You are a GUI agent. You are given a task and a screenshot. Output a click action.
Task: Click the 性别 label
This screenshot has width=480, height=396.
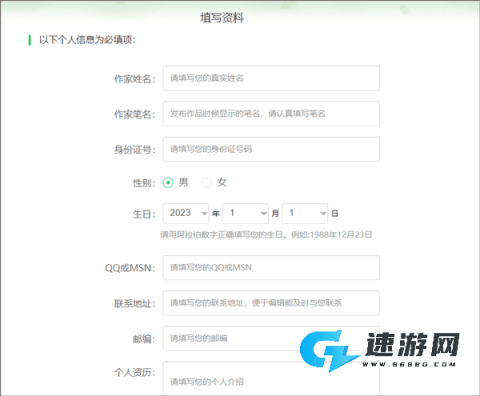pyautogui.click(x=144, y=183)
